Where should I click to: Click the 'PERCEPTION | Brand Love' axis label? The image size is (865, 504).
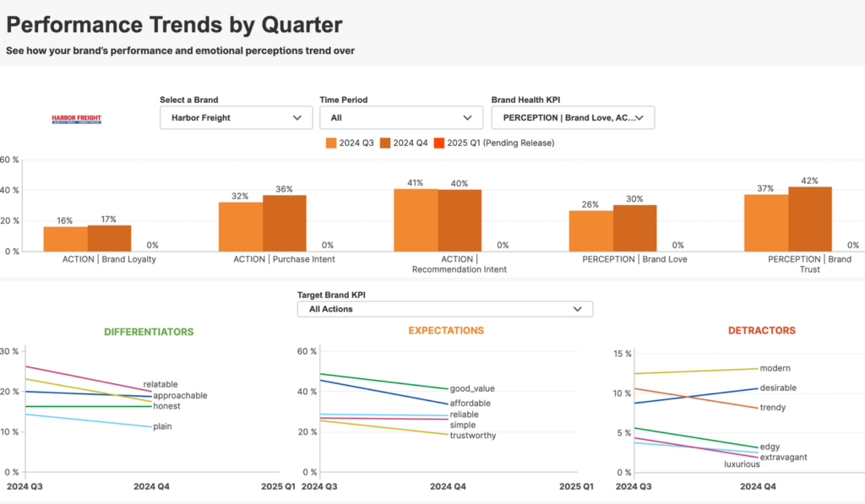pyautogui.click(x=635, y=260)
